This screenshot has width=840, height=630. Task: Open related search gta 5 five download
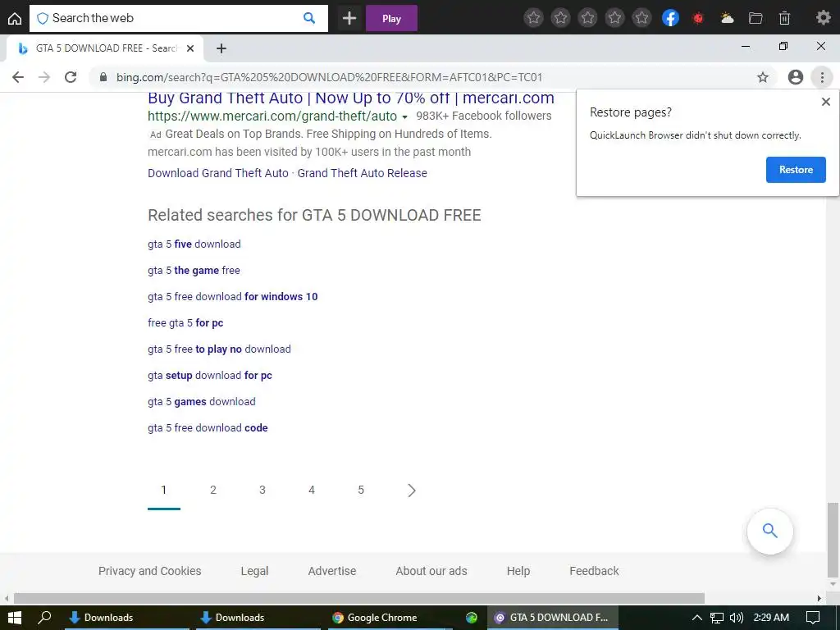point(194,244)
